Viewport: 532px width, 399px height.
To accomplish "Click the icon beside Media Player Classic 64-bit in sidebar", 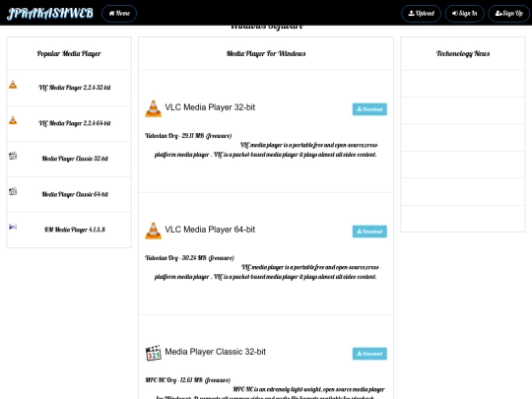I will pyautogui.click(x=13, y=191).
